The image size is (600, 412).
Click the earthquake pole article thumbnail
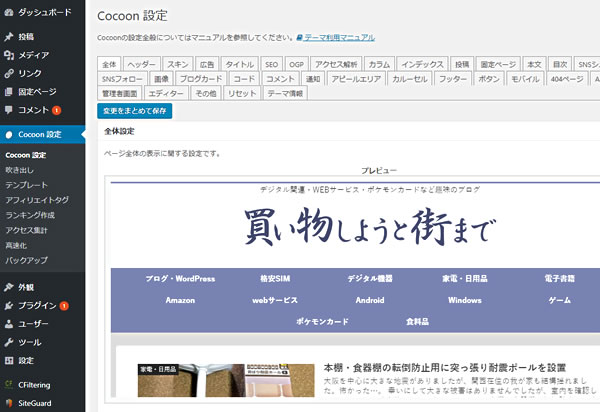[x=226, y=380]
